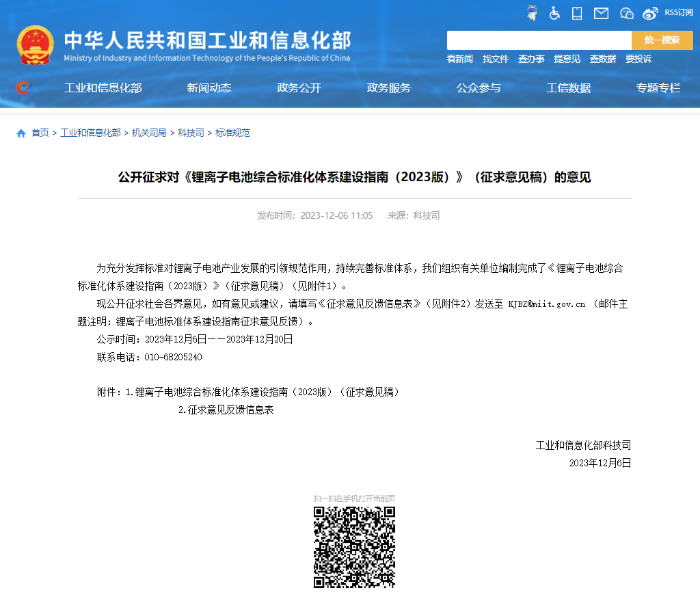Image resolution: width=700 pixels, height=601 pixels.
Task: Click publication time 2023-12-06 11:05
Action: [336, 215]
